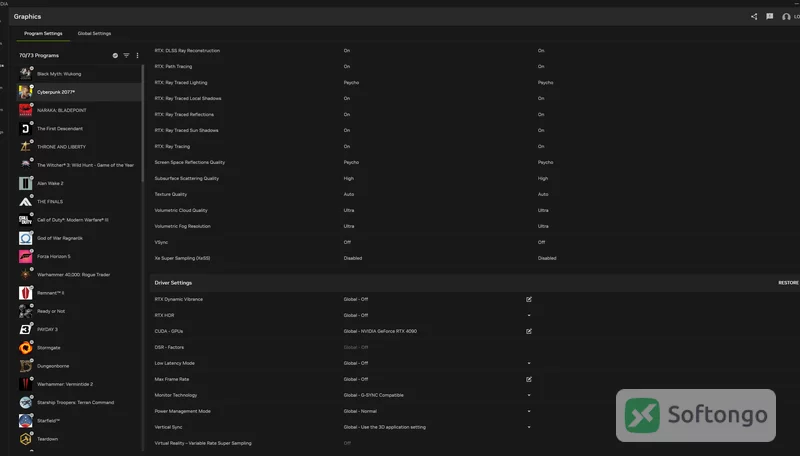Click the Starfield game icon

click(x=26, y=421)
